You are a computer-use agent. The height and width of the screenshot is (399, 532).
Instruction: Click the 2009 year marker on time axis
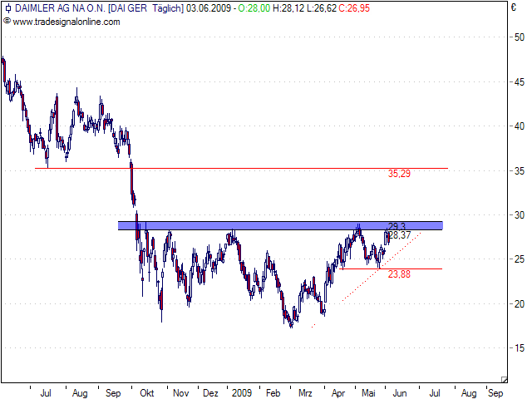coord(242,392)
